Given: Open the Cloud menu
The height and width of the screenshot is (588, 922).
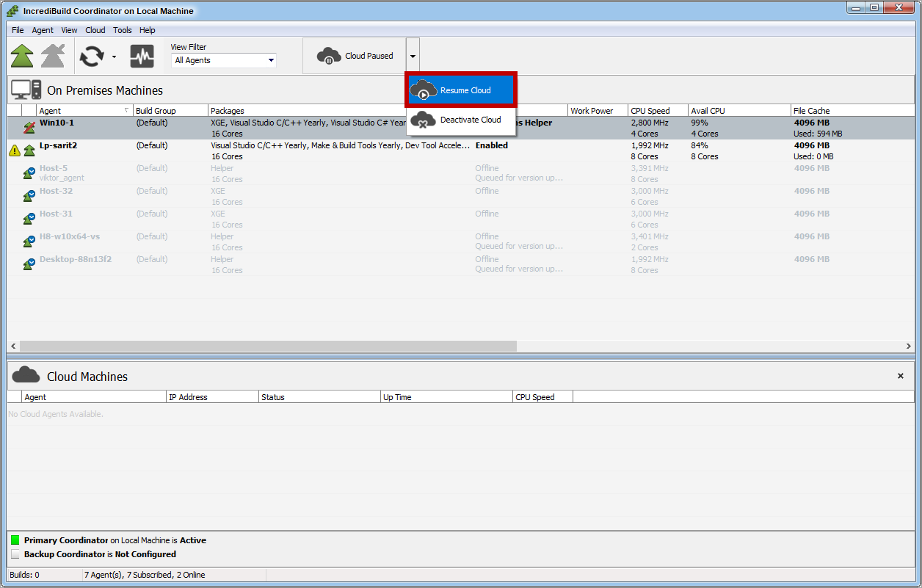Looking at the screenshot, I should click(95, 30).
